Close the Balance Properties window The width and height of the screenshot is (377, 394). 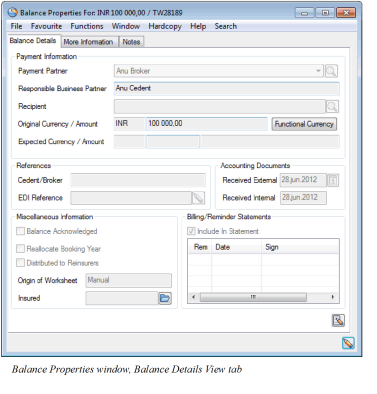[346, 13]
